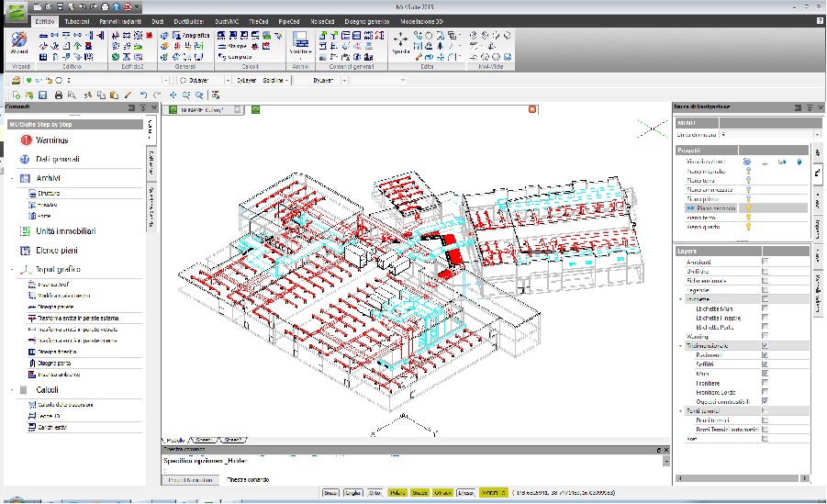
Task: Toggle the Etichette Muri checkbox
Action: [765, 308]
